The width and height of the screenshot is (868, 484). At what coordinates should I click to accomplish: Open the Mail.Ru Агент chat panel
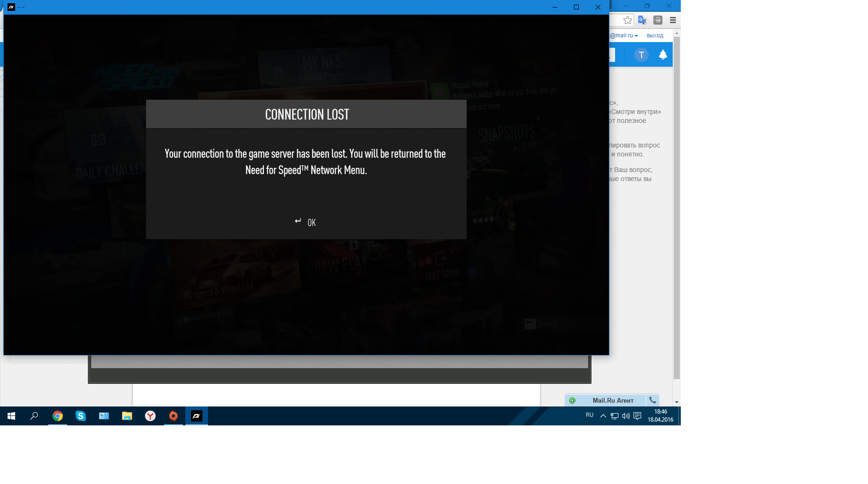606,400
